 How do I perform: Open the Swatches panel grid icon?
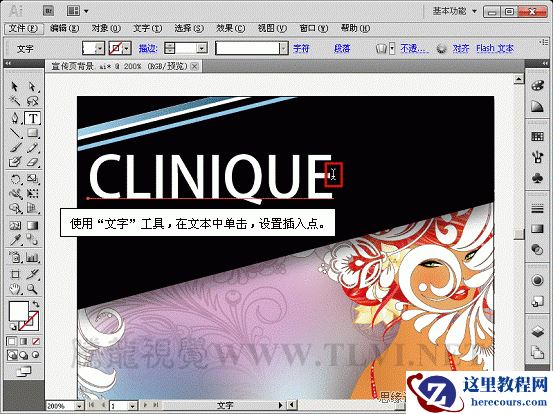coord(537,136)
